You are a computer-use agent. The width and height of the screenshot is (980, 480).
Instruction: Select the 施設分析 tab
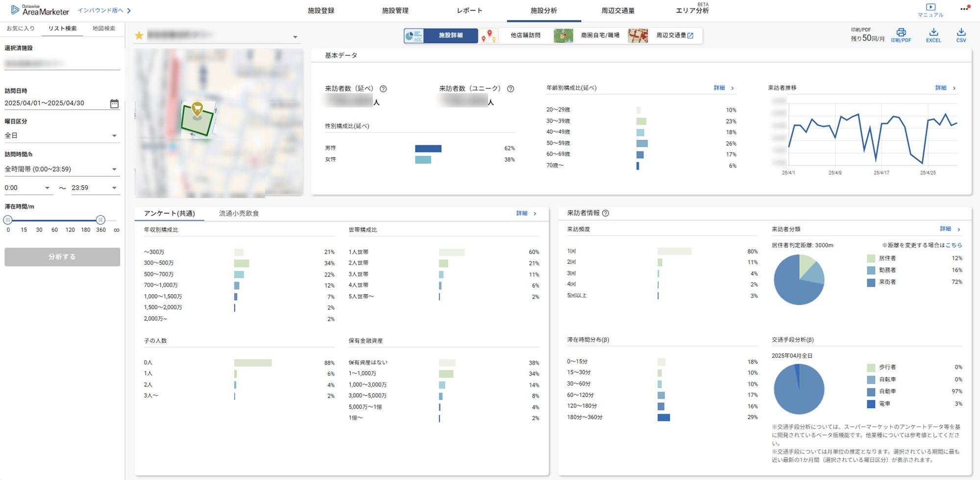point(544,10)
